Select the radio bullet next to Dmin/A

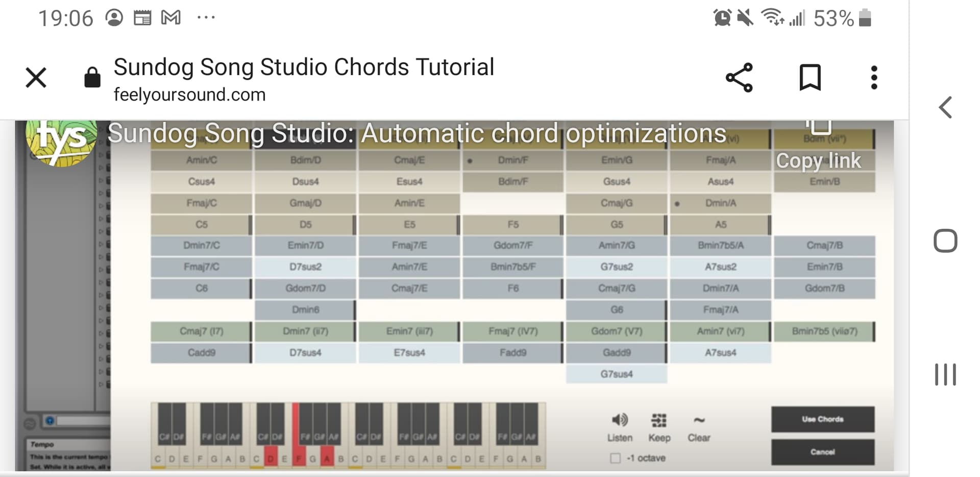click(677, 203)
